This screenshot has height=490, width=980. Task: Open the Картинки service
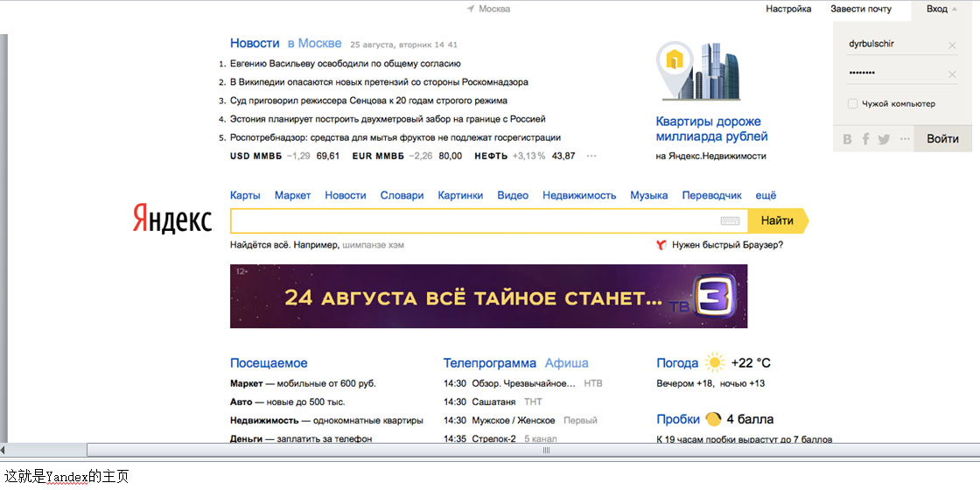coord(460,195)
